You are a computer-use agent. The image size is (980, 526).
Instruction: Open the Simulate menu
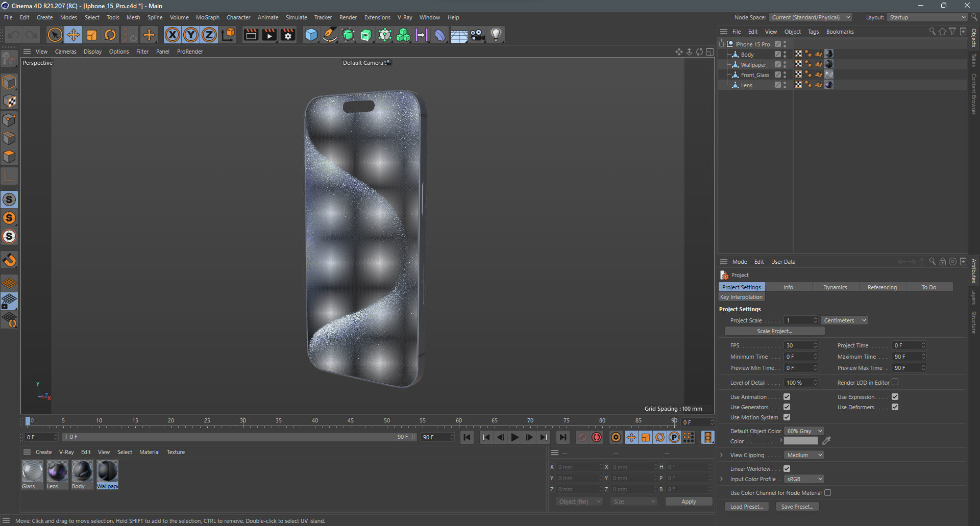pos(296,17)
